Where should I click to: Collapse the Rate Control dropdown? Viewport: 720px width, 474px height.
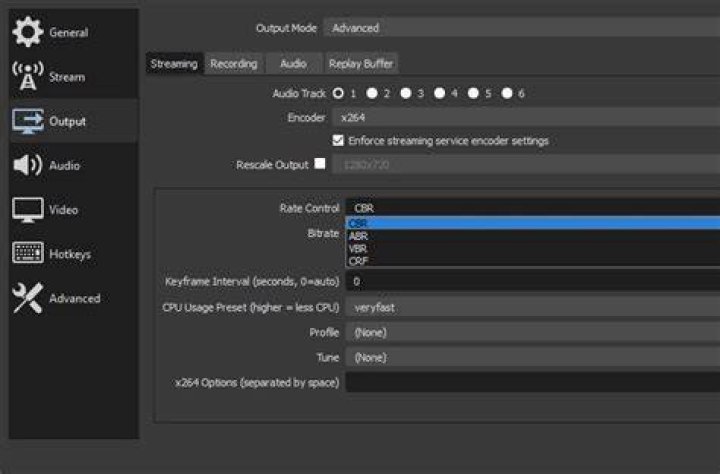[x=533, y=208]
